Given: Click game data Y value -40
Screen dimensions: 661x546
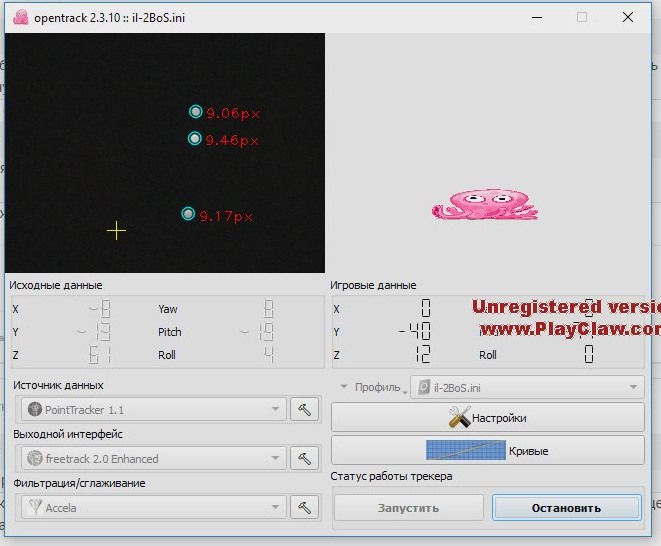Looking at the screenshot, I should coord(414,331).
